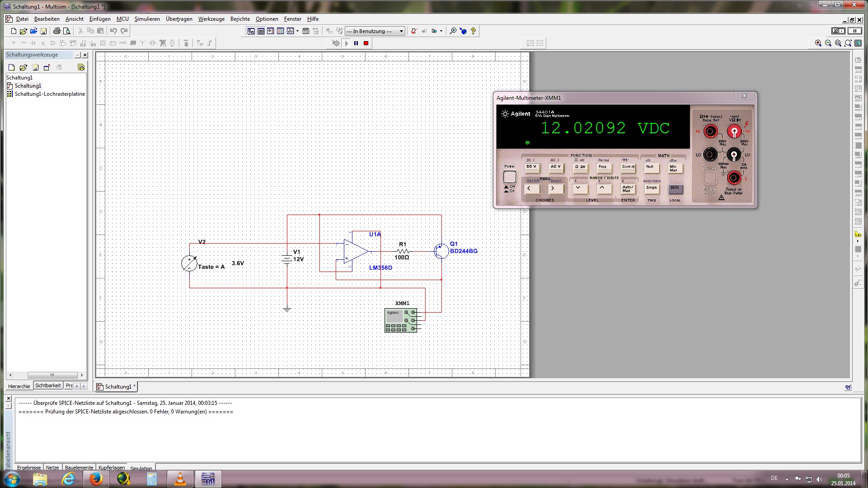Click the globe education website icon
Viewport: 868px width, 488px height.
pos(463,31)
